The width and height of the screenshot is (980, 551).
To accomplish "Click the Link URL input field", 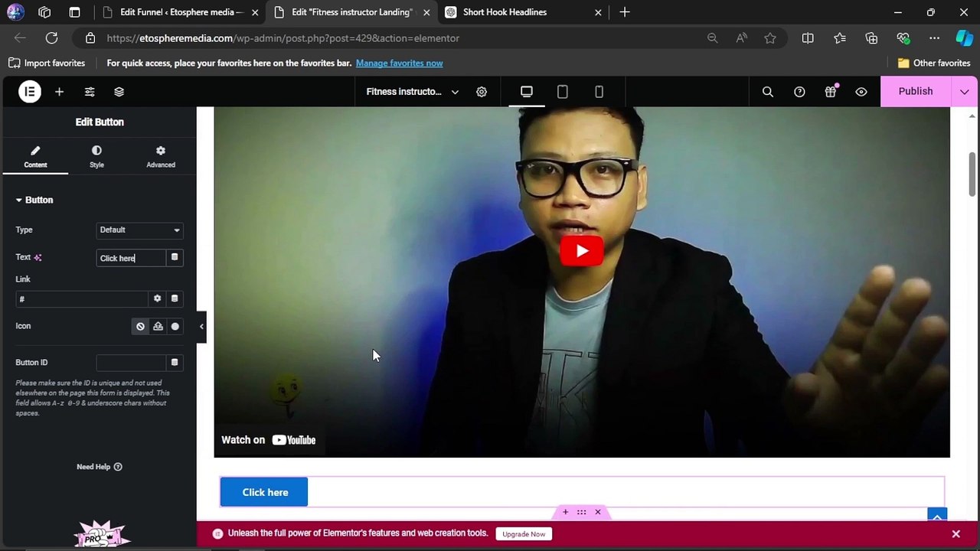I will click(x=81, y=299).
